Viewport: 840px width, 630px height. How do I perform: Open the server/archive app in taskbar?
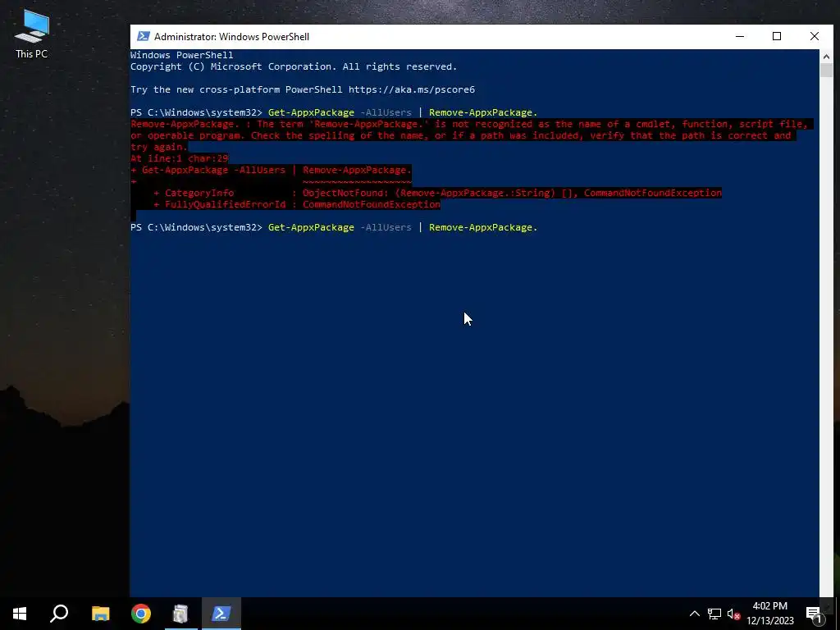point(180,614)
